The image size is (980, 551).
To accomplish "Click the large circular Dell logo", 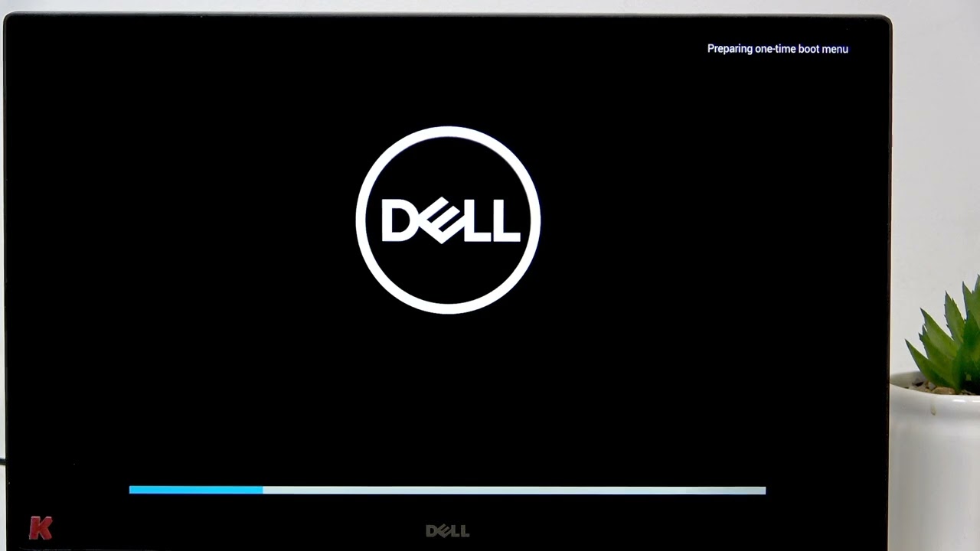I will coord(448,220).
